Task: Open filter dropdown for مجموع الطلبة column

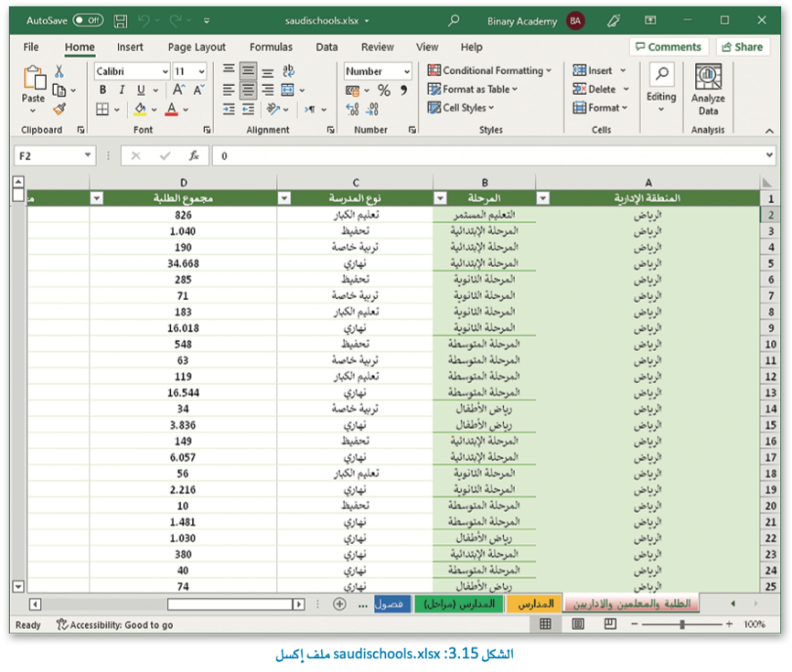Action: coord(96,197)
